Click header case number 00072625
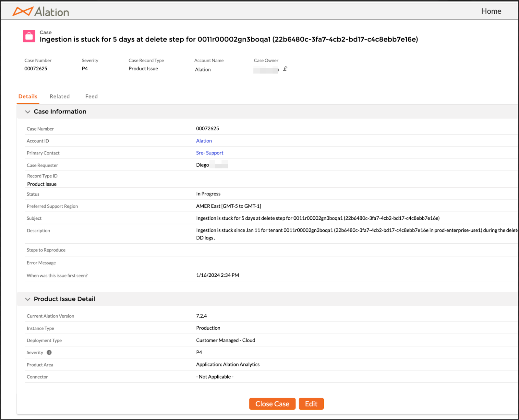Screen dimensions: 519x420 coord(36,68)
